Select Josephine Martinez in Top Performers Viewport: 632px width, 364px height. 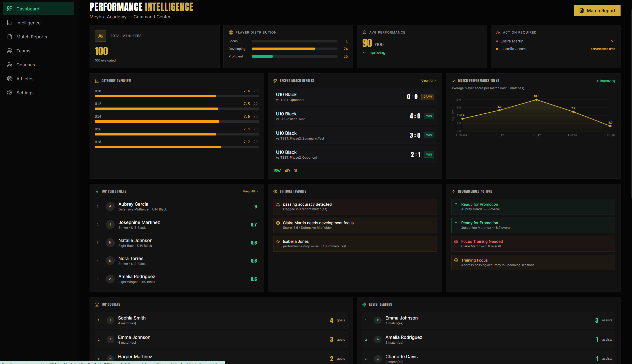[177, 225]
